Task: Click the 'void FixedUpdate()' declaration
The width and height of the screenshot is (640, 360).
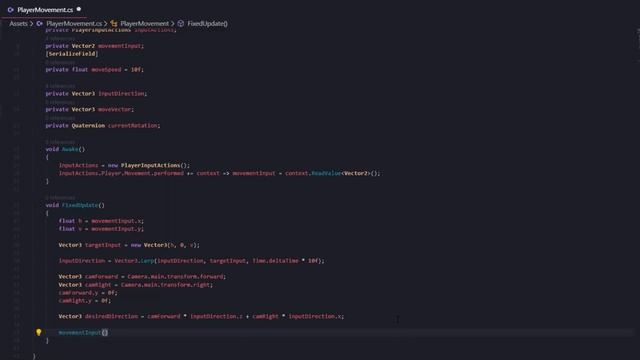Action: [75, 205]
